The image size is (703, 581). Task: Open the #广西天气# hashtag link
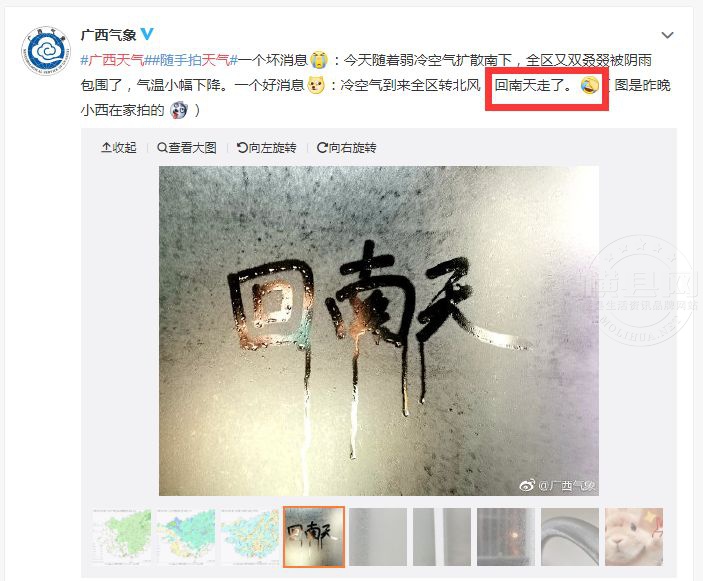[x=113, y=60]
